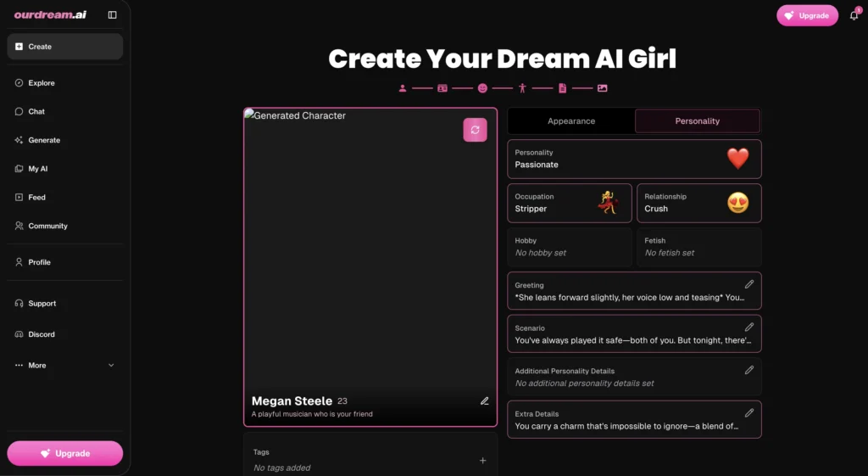Edit Additional Personality Details pencil
This screenshot has height=476, width=868.
click(x=749, y=370)
